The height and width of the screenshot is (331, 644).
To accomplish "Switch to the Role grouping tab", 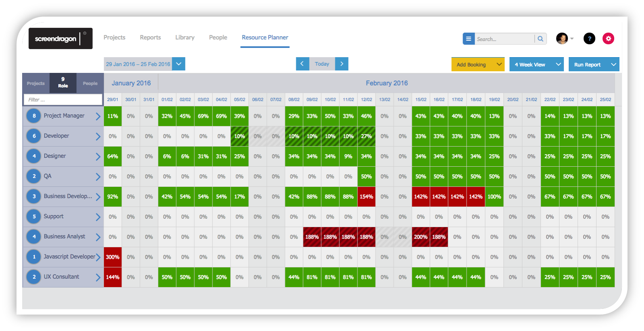I will pos(63,83).
